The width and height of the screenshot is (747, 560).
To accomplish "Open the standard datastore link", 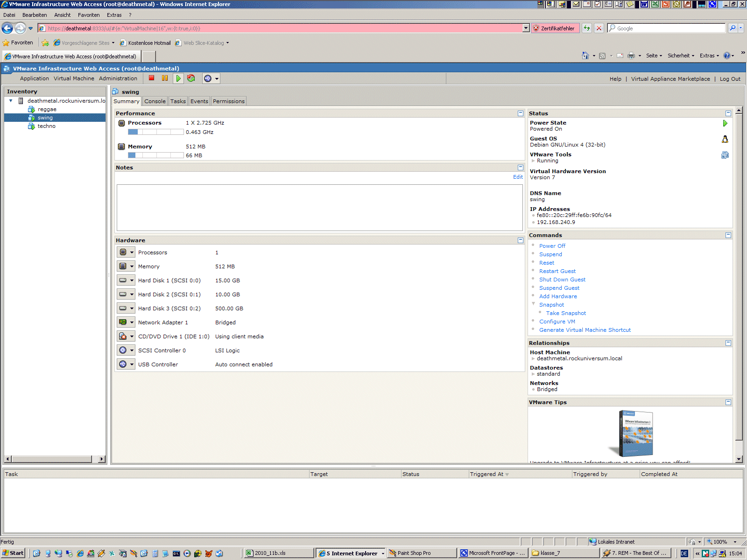I will 549,374.
